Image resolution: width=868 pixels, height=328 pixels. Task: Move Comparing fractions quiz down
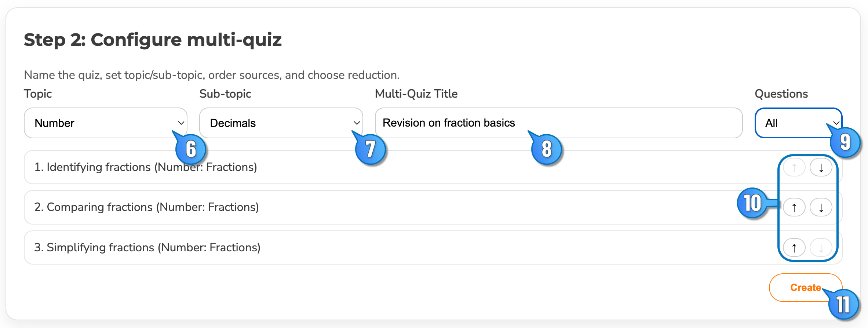pyautogui.click(x=821, y=207)
